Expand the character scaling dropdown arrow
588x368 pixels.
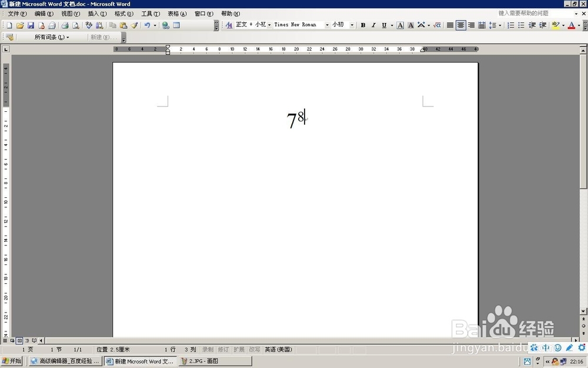[x=429, y=25]
